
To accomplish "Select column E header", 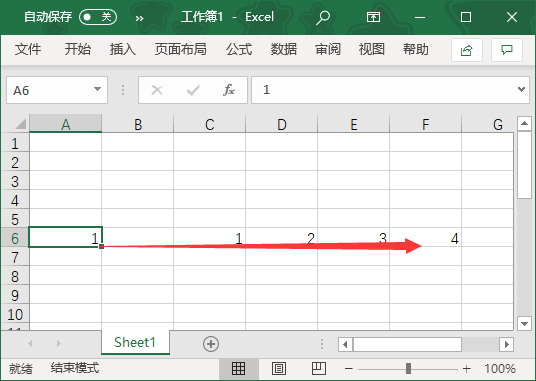I will tap(353, 124).
